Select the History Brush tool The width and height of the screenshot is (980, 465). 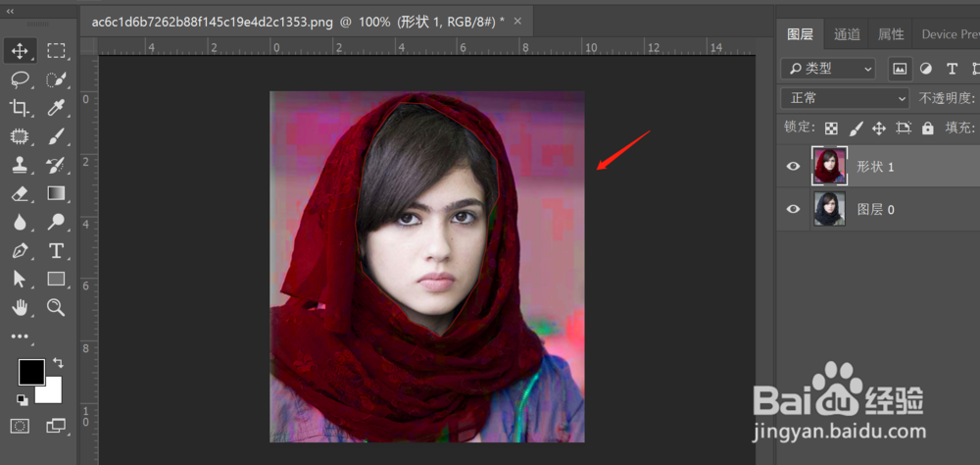(x=56, y=165)
